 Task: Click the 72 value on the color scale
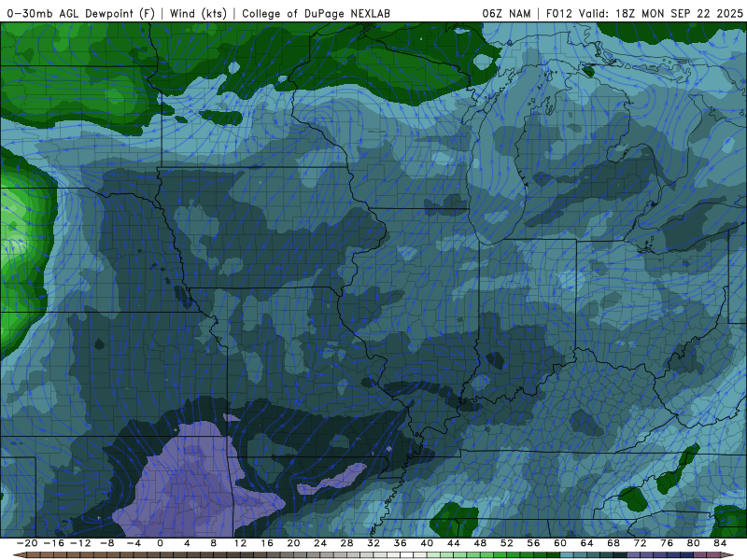(x=641, y=543)
